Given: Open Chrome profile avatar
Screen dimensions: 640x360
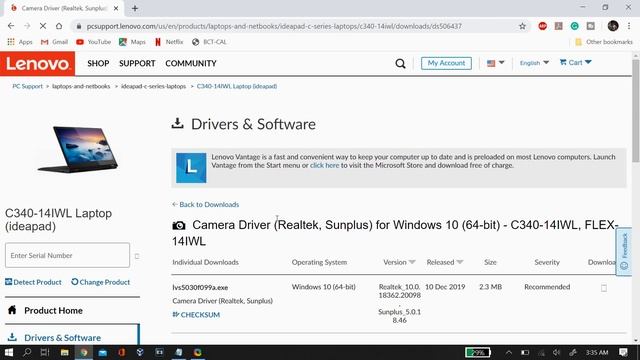Looking at the screenshot, I should click(613, 26).
